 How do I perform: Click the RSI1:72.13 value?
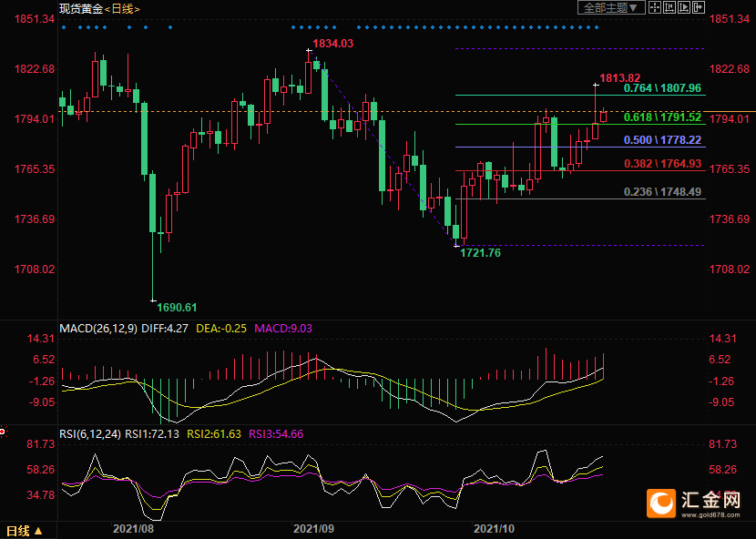click(152, 434)
